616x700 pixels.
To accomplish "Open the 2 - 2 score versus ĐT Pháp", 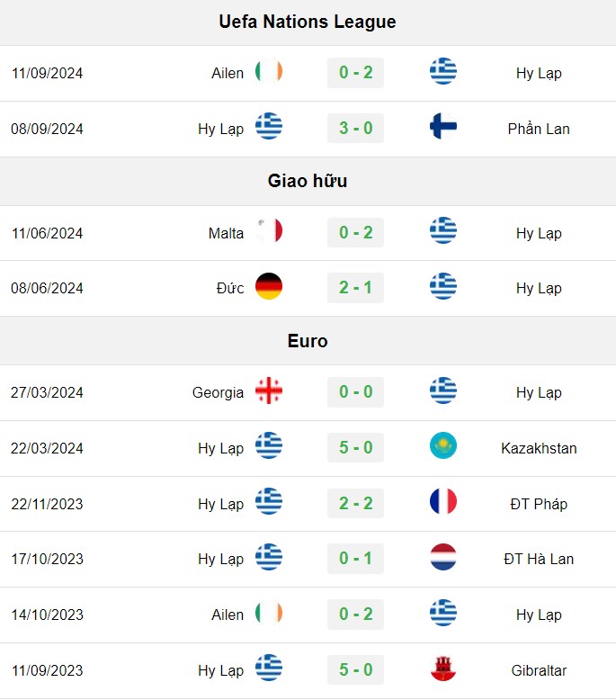I will (355, 503).
